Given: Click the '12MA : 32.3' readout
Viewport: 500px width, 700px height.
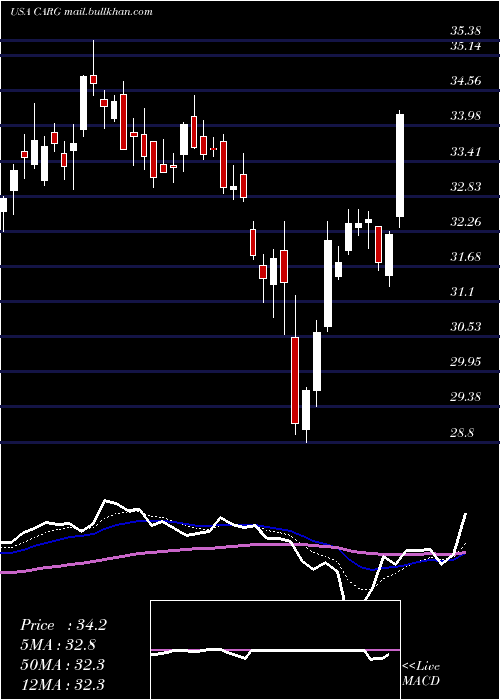Looking at the screenshot, I should [62, 684].
